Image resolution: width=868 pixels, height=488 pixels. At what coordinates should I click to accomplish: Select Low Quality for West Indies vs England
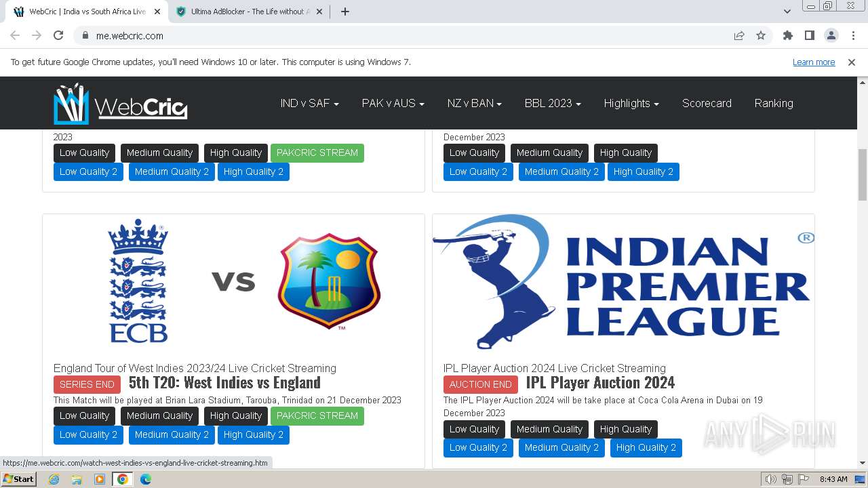click(84, 416)
